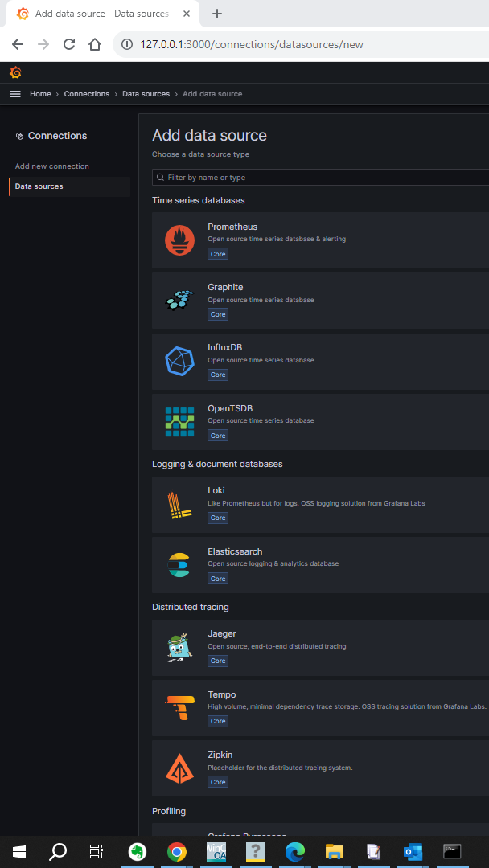Select Add new connection in sidebar
This screenshot has width=489, height=868.
point(52,166)
